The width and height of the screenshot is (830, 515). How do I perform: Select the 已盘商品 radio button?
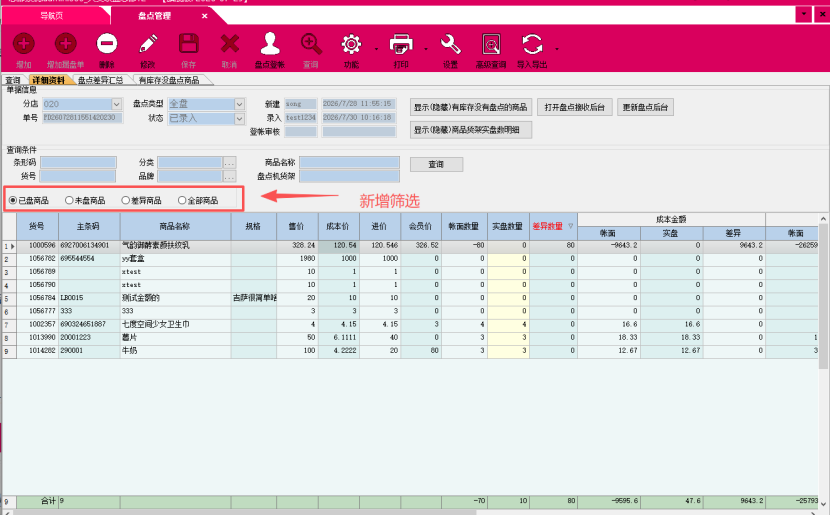coord(13,201)
